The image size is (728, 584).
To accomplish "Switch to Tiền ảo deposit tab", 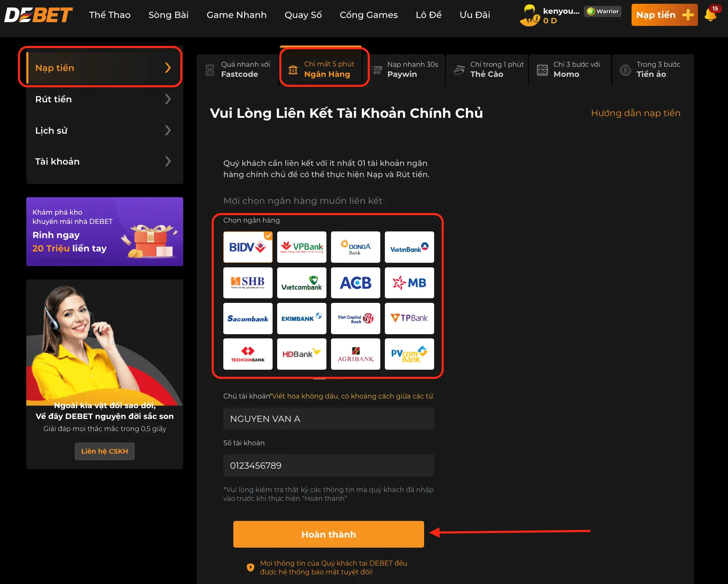I will [x=653, y=70].
